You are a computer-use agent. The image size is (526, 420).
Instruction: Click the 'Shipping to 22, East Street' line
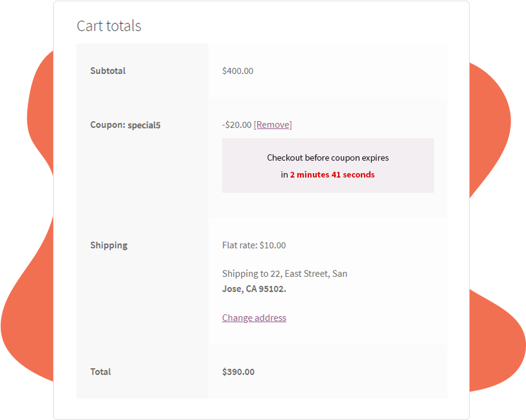[284, 274]
